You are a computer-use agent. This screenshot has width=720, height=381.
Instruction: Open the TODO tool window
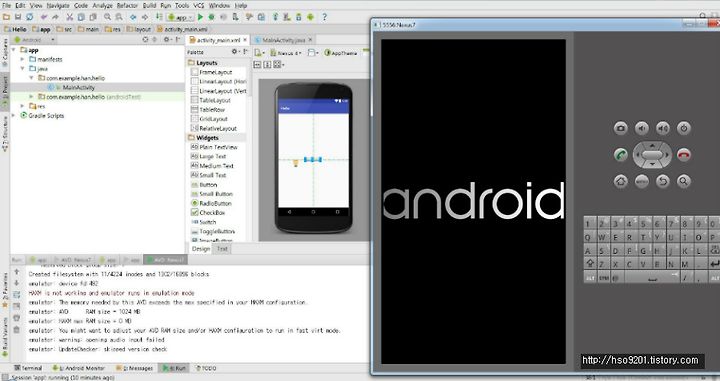click(206, 368)
